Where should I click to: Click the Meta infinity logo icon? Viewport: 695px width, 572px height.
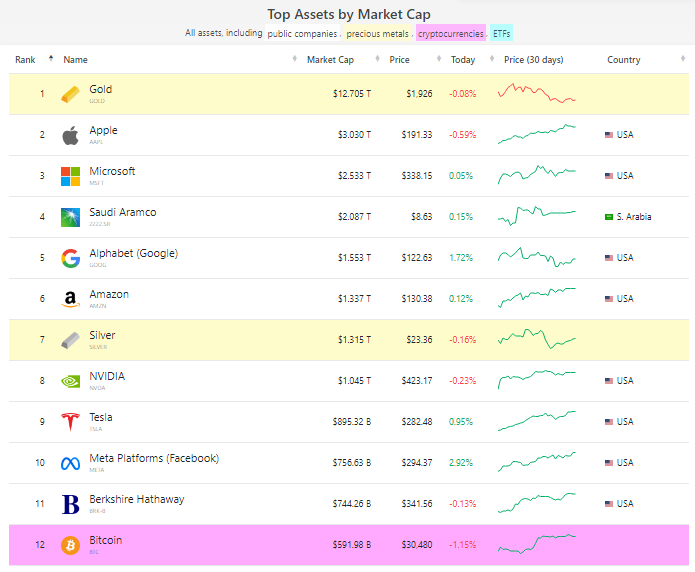[x=70, y=463]
